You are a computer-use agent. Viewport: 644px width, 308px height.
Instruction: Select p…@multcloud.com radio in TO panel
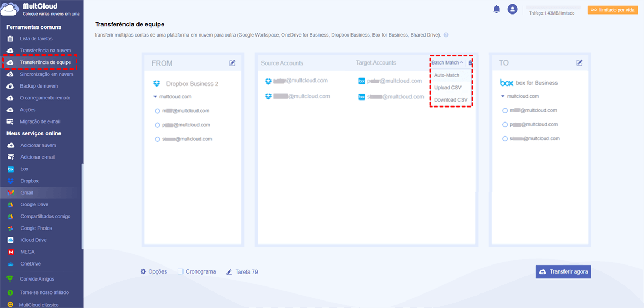tap(505, 124)
